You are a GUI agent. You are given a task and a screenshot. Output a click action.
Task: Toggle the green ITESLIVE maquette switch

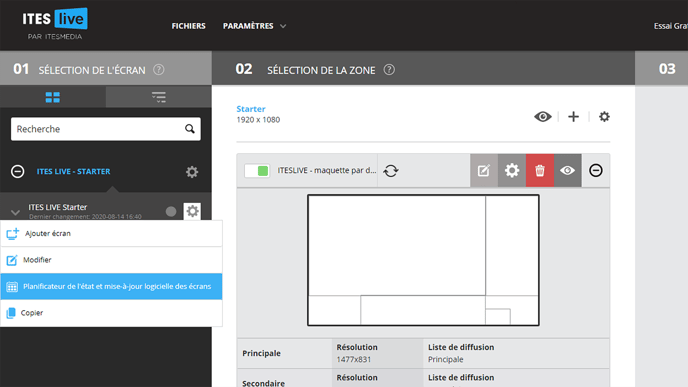point(257,171)
